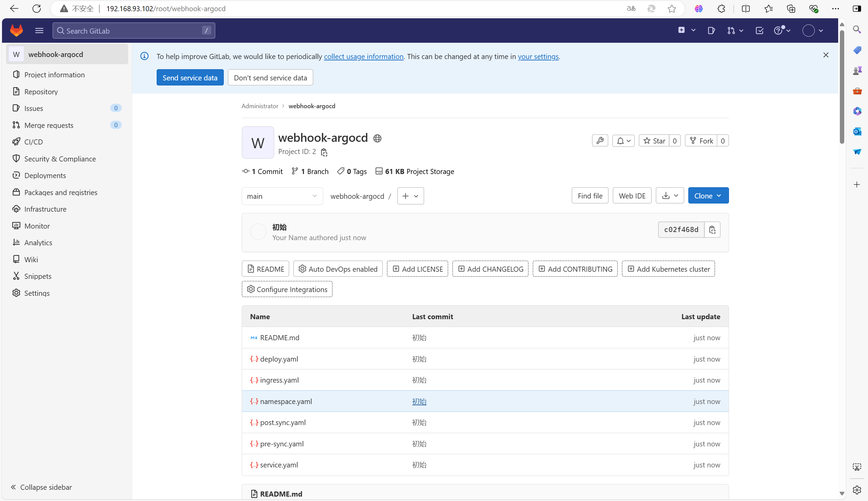Open browser translate icon in address bar
The image size is (868, 501).
(x=631, y=8)
